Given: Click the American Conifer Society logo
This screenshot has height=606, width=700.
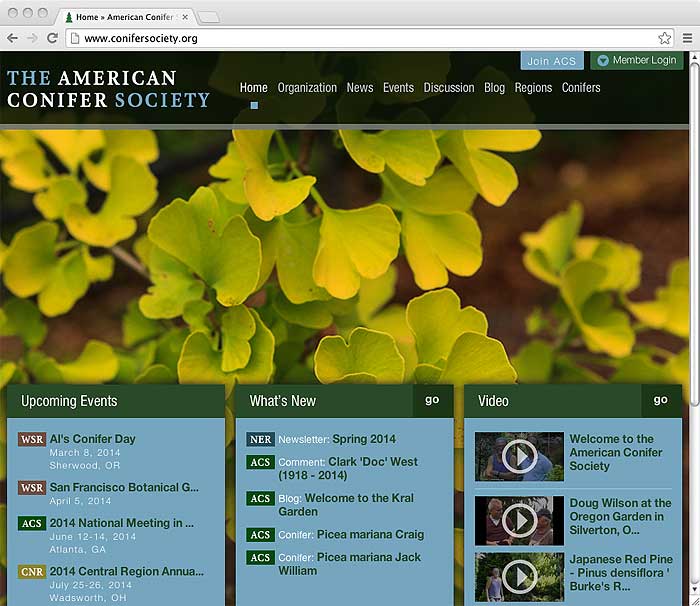Looking at the screenshot, I should (x=108, y=89).
